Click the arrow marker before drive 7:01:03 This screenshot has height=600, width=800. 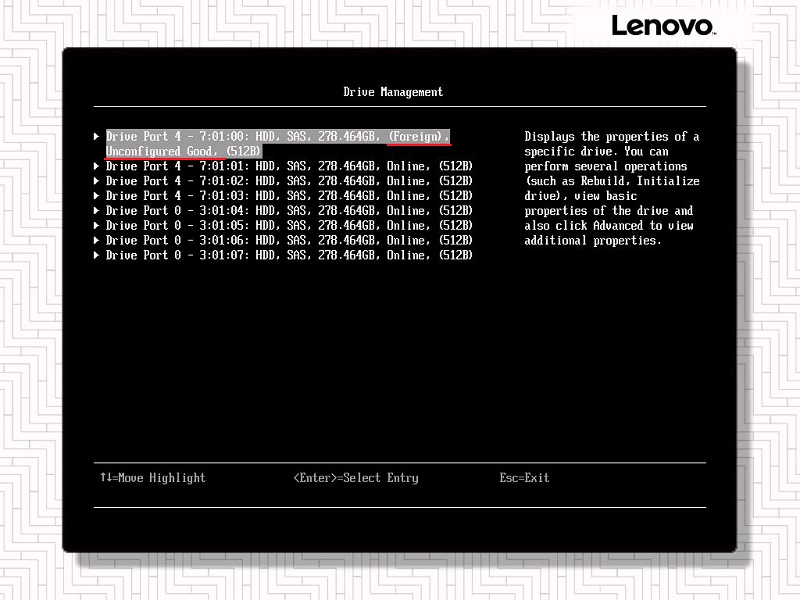97,196
